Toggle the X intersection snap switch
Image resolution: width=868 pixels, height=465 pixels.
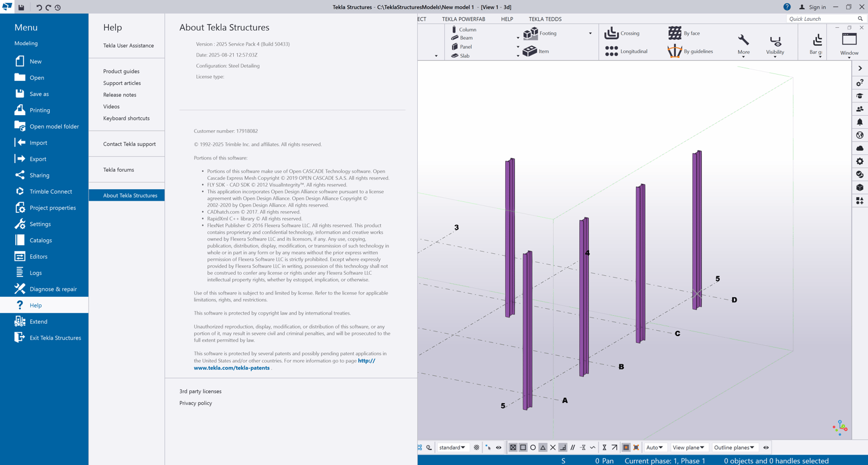point(553,448)
